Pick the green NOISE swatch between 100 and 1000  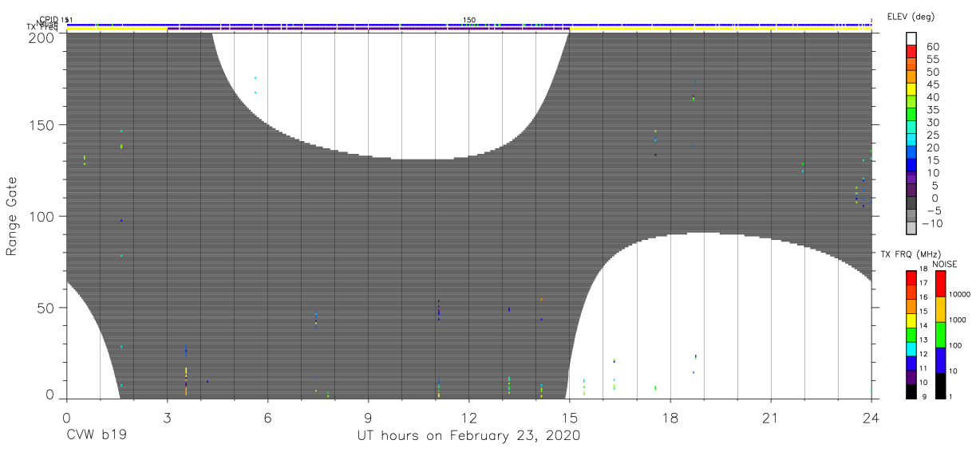pyautogui.click(x=940, y=335)
